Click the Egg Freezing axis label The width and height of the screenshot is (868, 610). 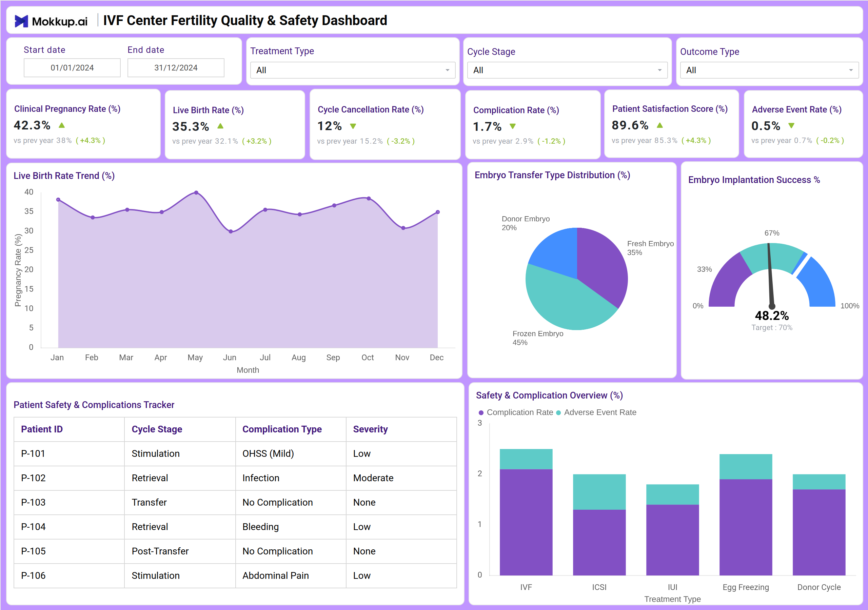click(x=746, y=587)
